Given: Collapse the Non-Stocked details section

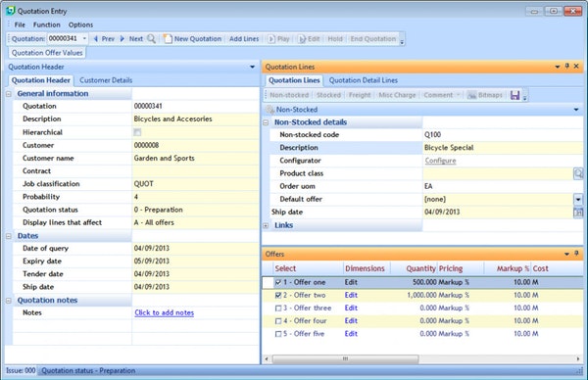Looking at the screenshot, I should point(266,122).
